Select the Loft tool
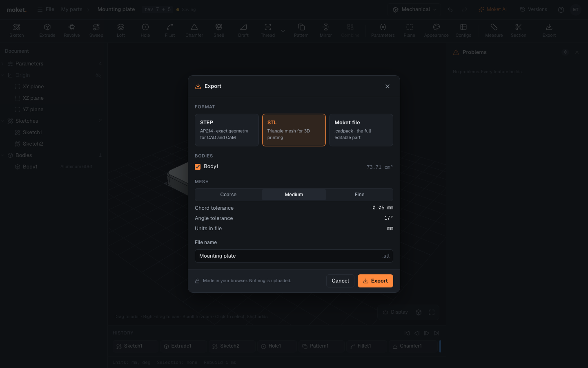This screenshot has width=588, height=368. (121, 30)
